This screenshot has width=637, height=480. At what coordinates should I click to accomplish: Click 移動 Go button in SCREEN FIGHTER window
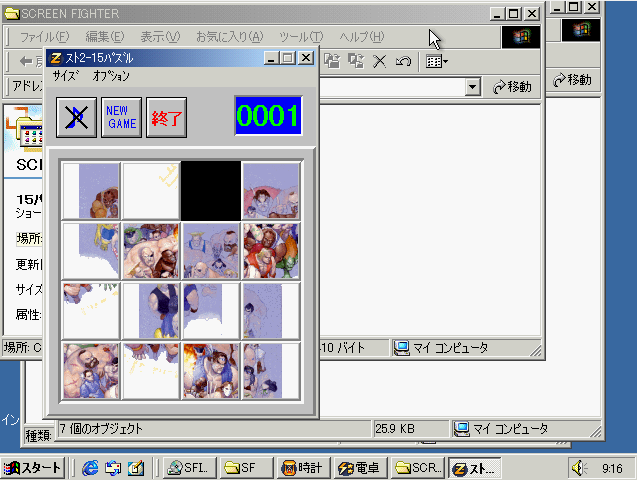point(512,86)
